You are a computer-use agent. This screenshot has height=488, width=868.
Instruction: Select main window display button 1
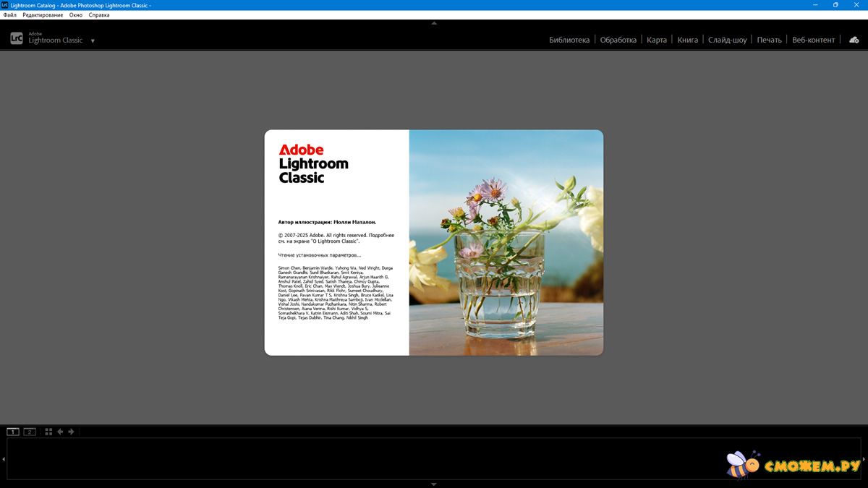pos(13,432)
